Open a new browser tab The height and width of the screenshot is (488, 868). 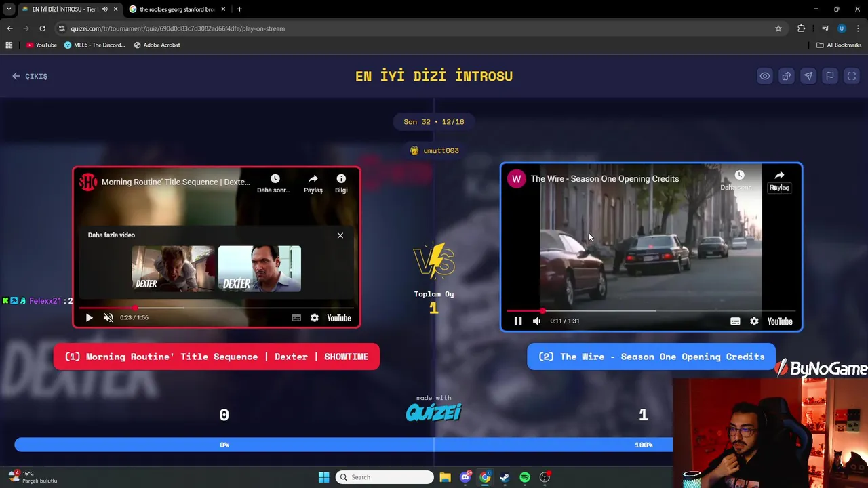239,9
